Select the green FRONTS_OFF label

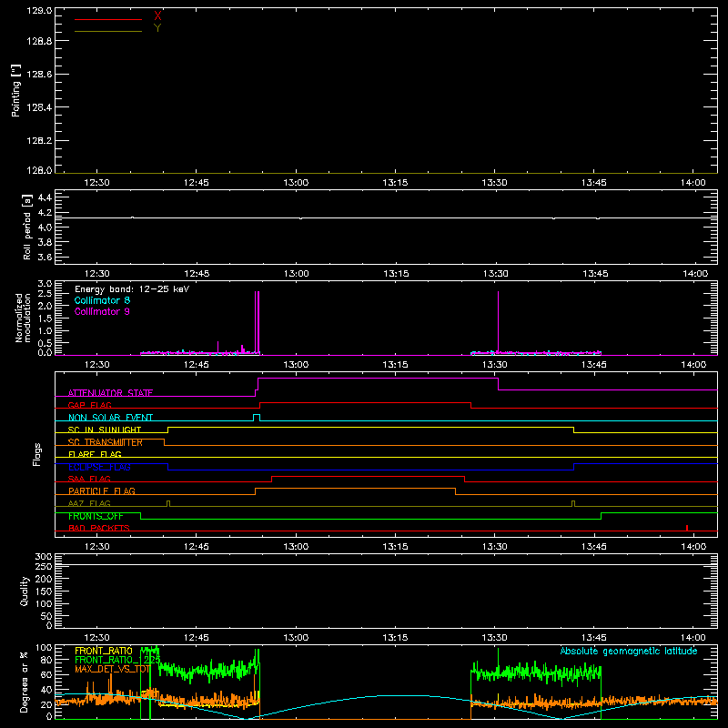click(x=96, y=516)
